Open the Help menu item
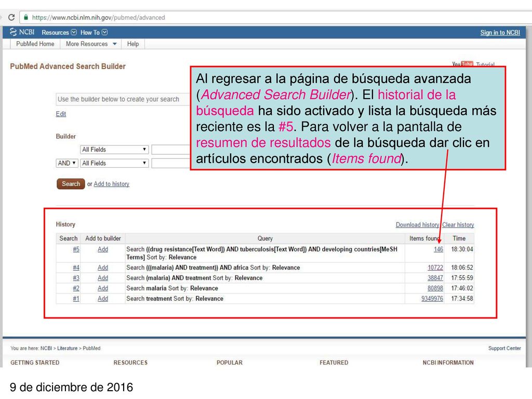This screenshot has height=399, width=532. point(132,44)
